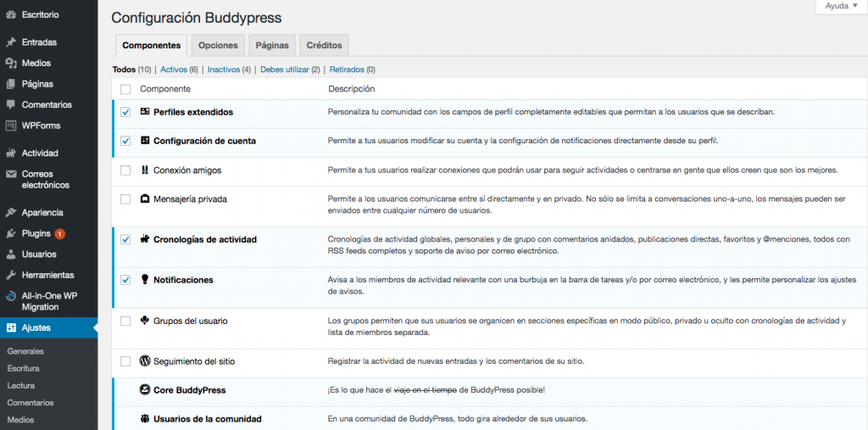This screenshot has height=430, width=868.
Task: Open the Ajustes settings menu
Action: [36, 327]
